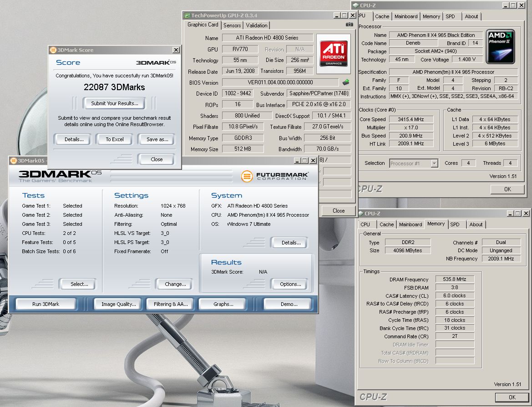Image resolution: width=532 pixels, height=407 pixels.
Task: Click Submit Your Results button
Action: coord(115,103)
